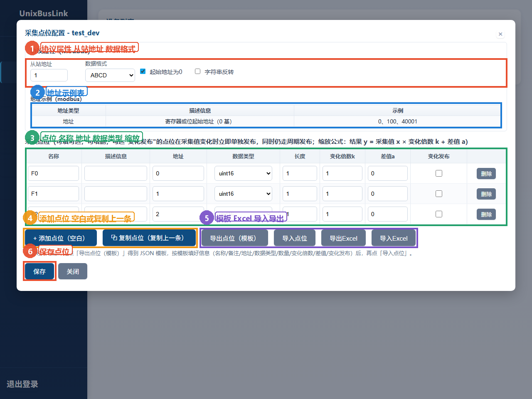532x399 pixels.
Task: Uncheck the 起始地址为0 checkbox
Action: (143, 71)
